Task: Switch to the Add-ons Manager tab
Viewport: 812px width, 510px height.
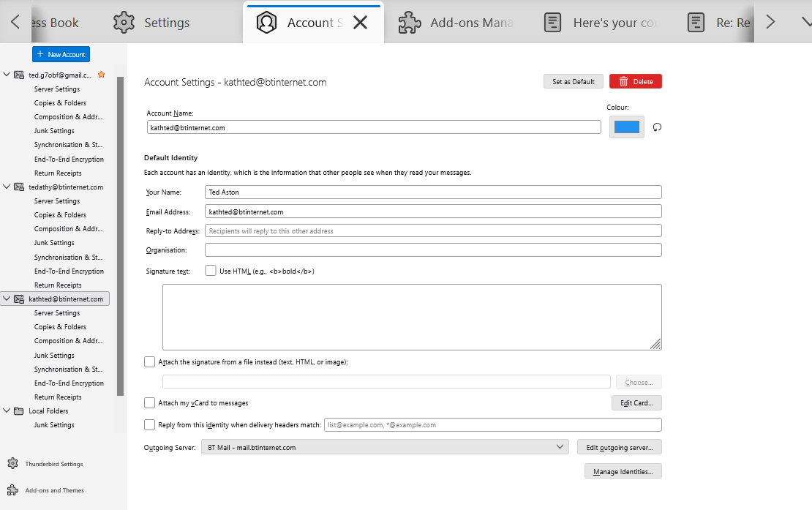Action: coord(456,23)
